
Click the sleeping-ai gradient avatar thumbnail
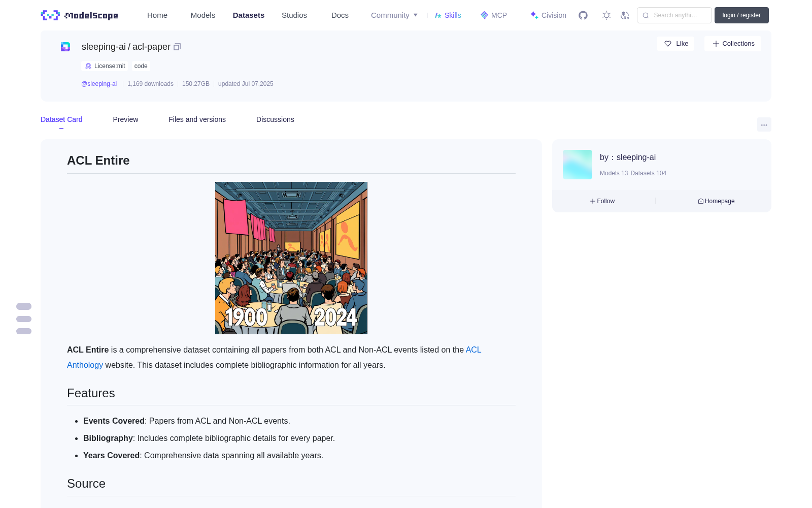click(x=578, y=165)
